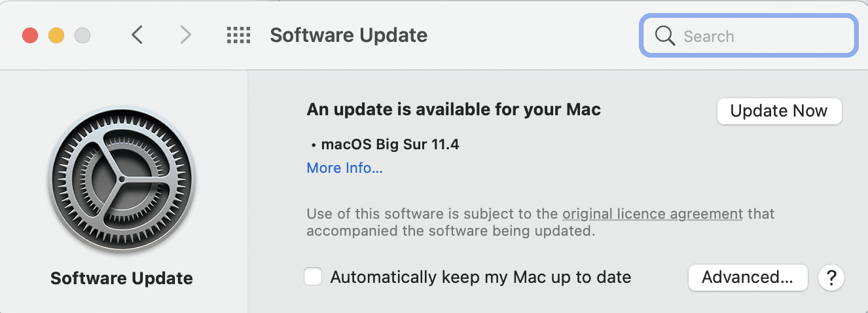
Task: Click the Software Update window title
Action: point(348,35)
